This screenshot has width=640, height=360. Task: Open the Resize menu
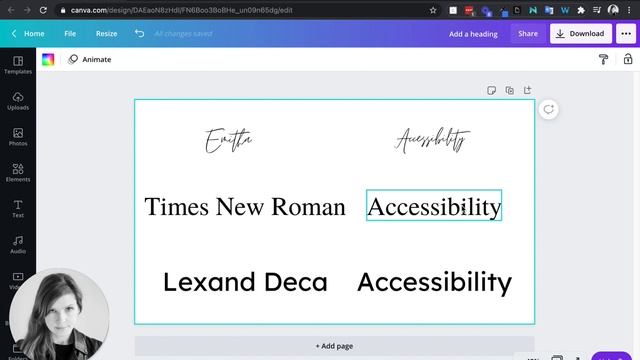pyautogui.click(x=107, y=33)
